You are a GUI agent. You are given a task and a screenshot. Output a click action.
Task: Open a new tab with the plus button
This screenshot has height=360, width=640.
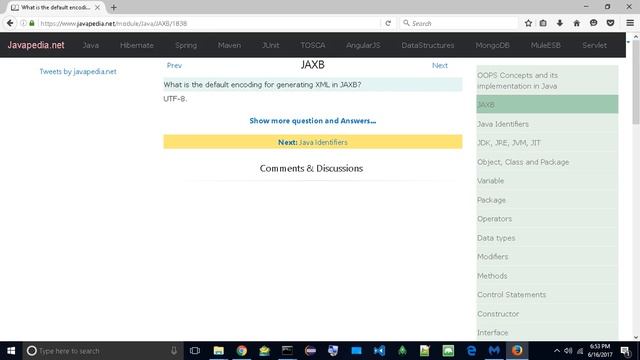tap(113, 7)
